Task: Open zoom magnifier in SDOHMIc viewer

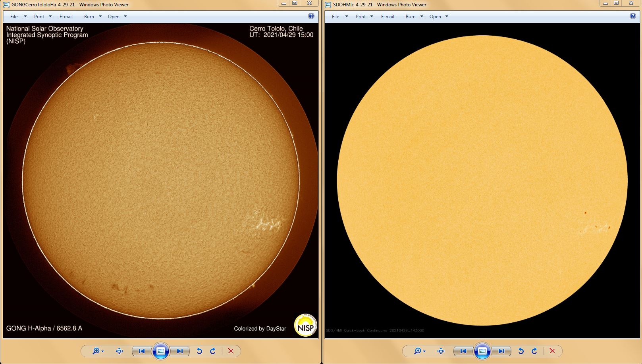Action: (x=419, y=351)
